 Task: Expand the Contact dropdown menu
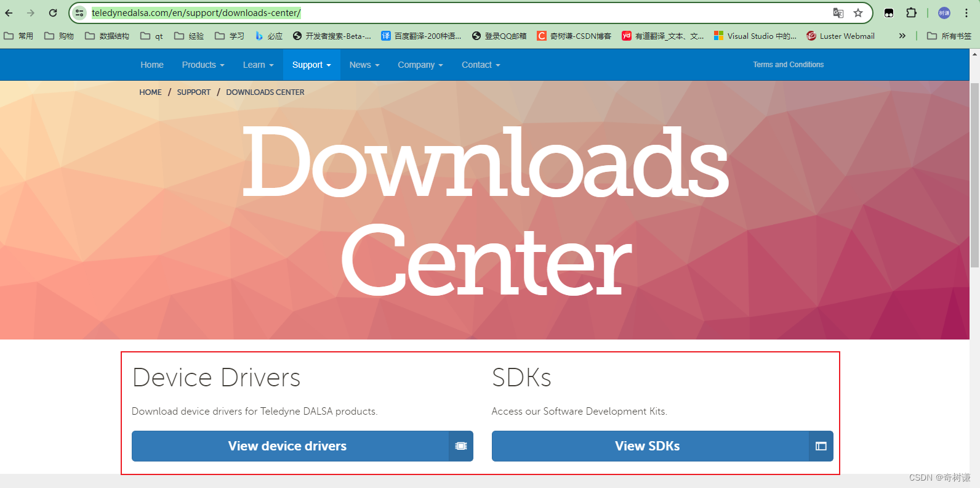pos(481,65)
